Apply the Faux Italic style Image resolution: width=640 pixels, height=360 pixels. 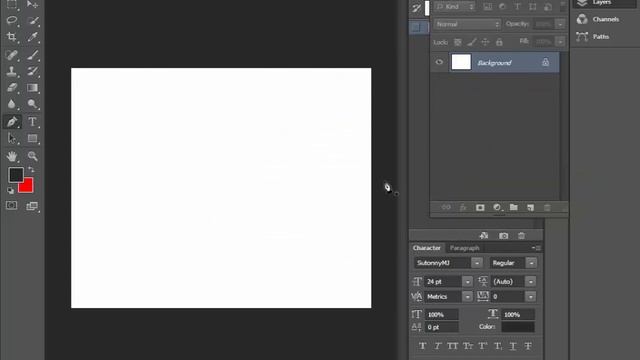click(x=438, y=346)
